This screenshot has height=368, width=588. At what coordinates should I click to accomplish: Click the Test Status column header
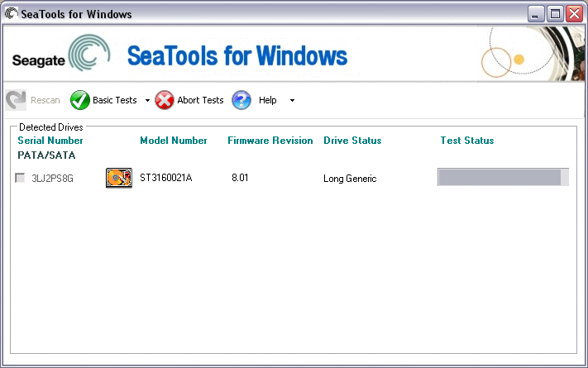pyautogui.click(x=467, y=141)
